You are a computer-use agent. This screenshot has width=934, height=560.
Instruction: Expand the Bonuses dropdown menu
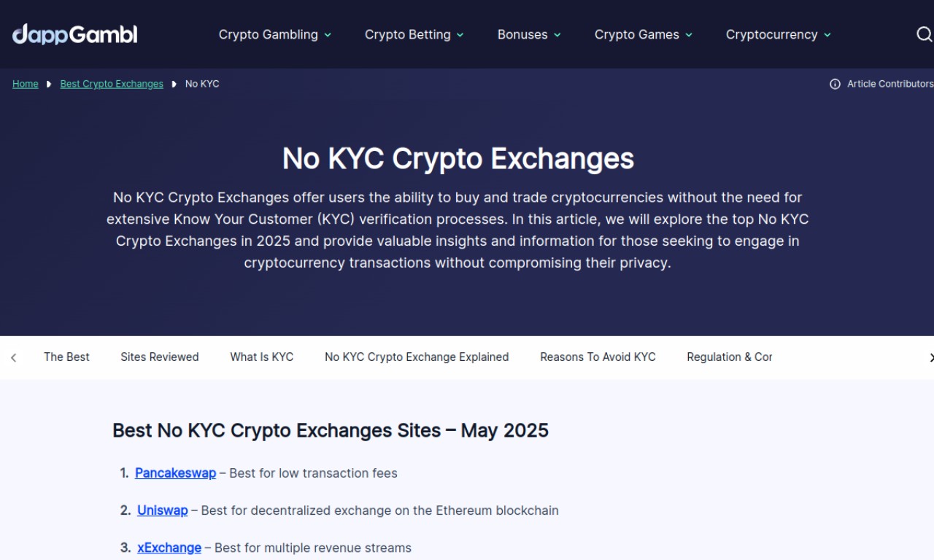click(x=529, y=34)
